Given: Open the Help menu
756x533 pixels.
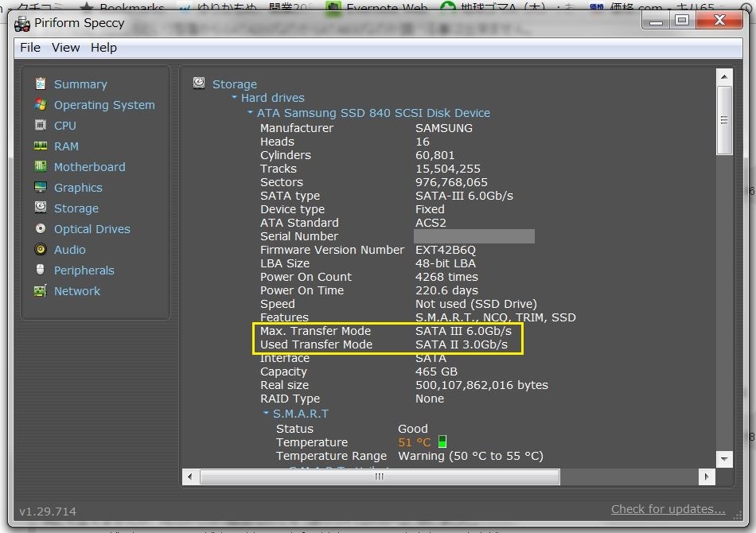Looking at the screenshot, I should (103, 47).
